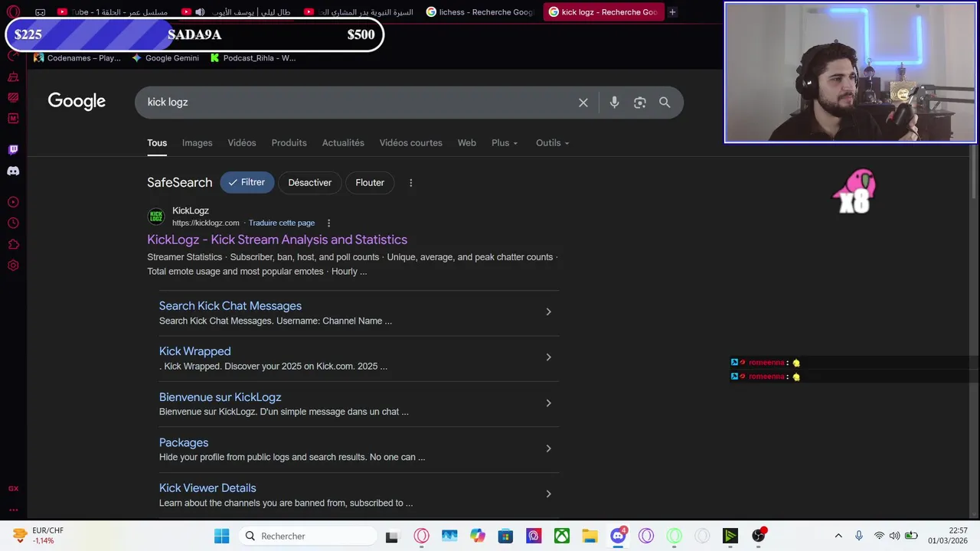Viewport: 980px width, 551px height.
Task: Open Google Lens image search icon
Action: 640,103
